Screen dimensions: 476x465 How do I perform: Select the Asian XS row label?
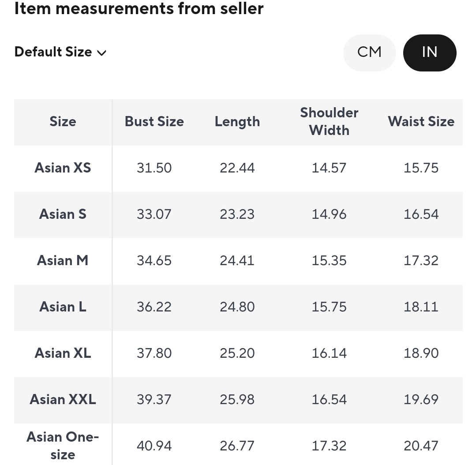(x=63, y=168)
